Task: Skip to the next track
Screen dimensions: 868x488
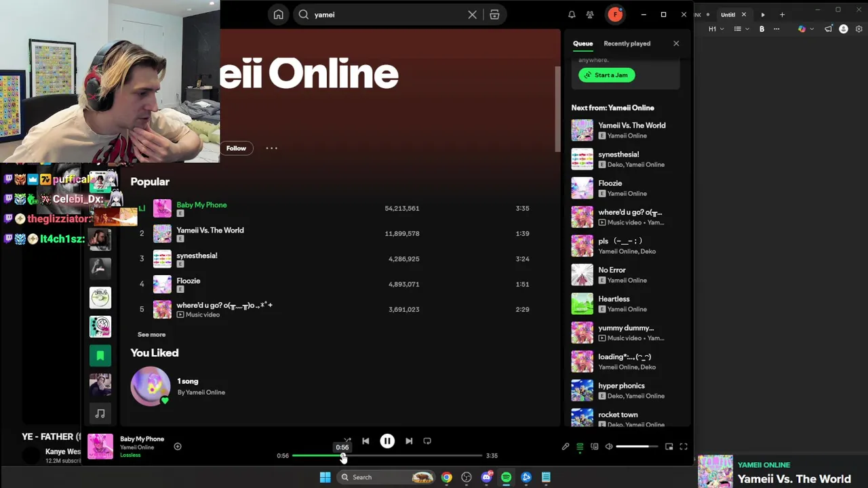Action: tap(409, 441)
